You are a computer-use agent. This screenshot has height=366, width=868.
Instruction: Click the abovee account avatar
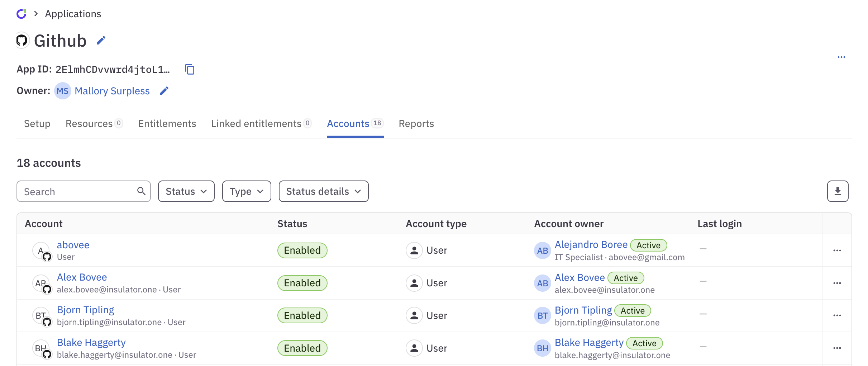pos(42,251)
